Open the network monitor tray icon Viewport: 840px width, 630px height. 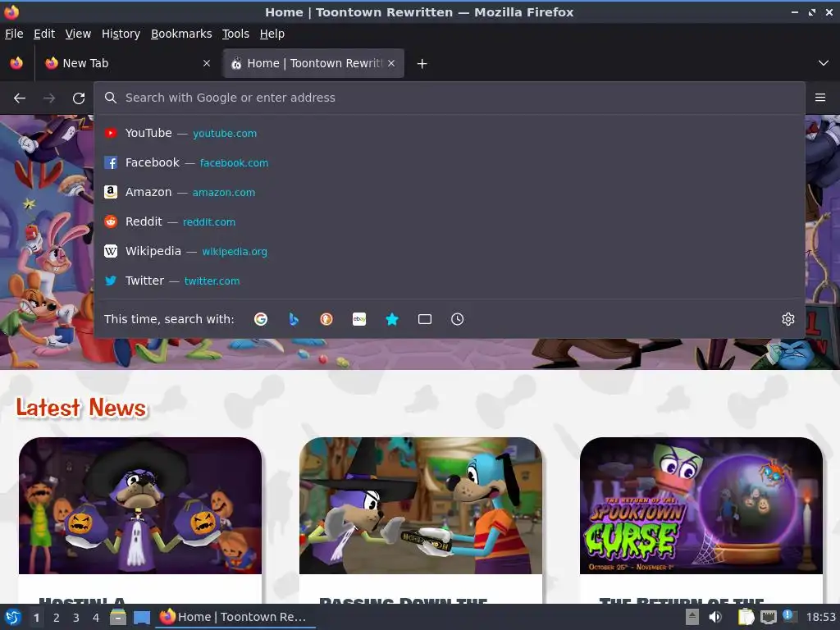tap(769, 618)
